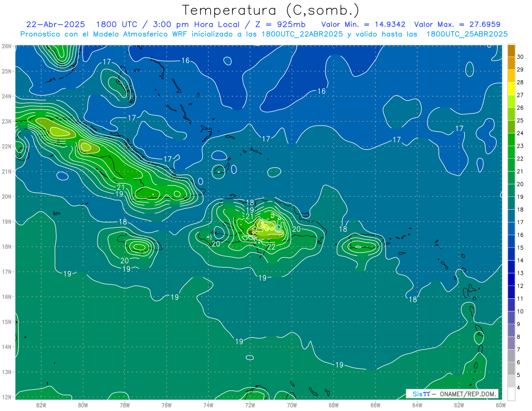Select the date text '22-Abr-2025'
532x411 pixels.
(55, 24)
